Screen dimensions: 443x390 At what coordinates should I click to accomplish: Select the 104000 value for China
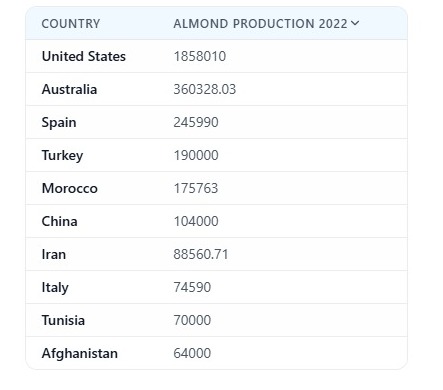point(196,221)
